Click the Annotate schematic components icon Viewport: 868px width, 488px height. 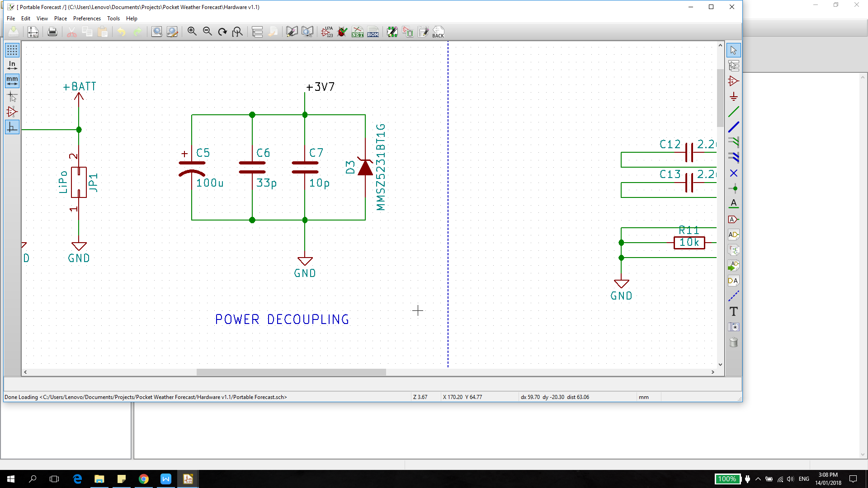327,32
